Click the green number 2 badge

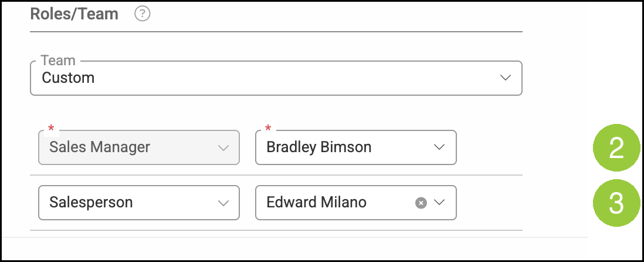[616, 147]
